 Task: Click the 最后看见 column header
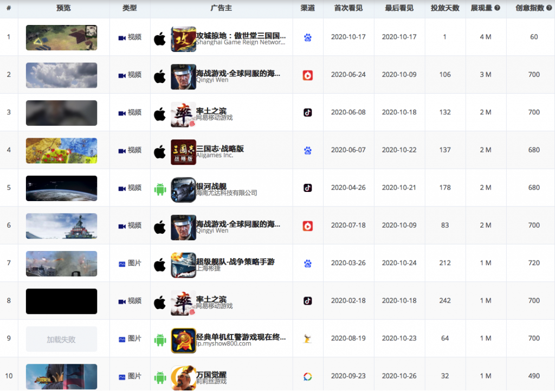point(399,8)
